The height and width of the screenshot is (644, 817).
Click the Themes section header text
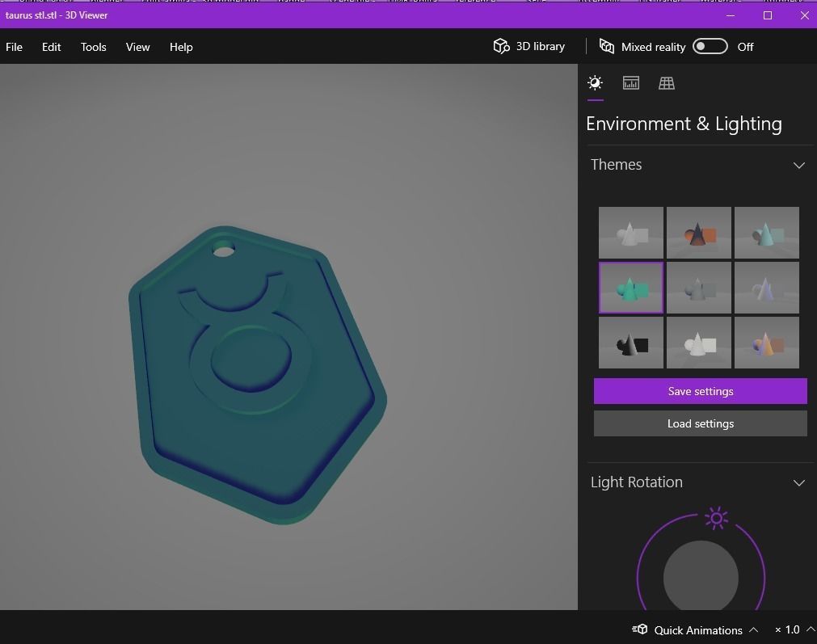pyautogui.click(x=616, y=165)
